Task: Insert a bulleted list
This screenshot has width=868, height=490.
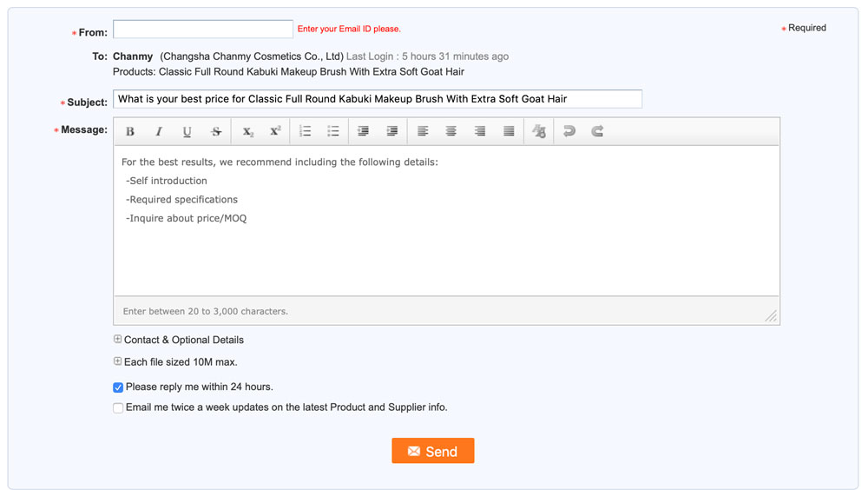Action: (333, 132)
